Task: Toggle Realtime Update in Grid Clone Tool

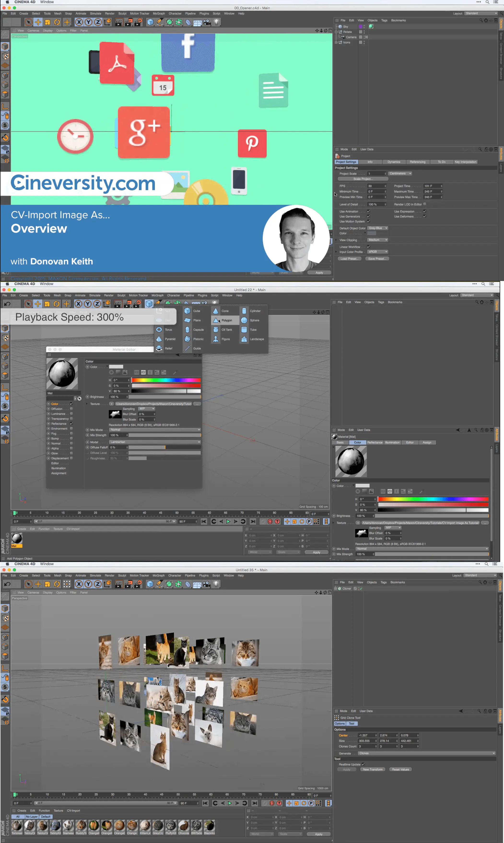Action: pyautogui.click(x=363, y=764)
